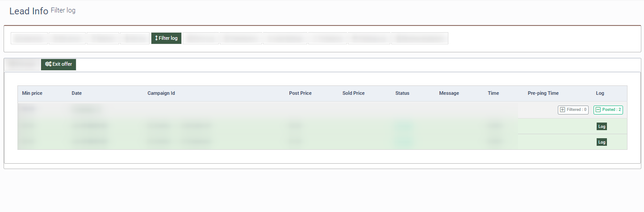The height and width of the screenshot is (212, 644).
Task: Open the Filter log tab
Action: pyautogui.click(x=166, y=38)
